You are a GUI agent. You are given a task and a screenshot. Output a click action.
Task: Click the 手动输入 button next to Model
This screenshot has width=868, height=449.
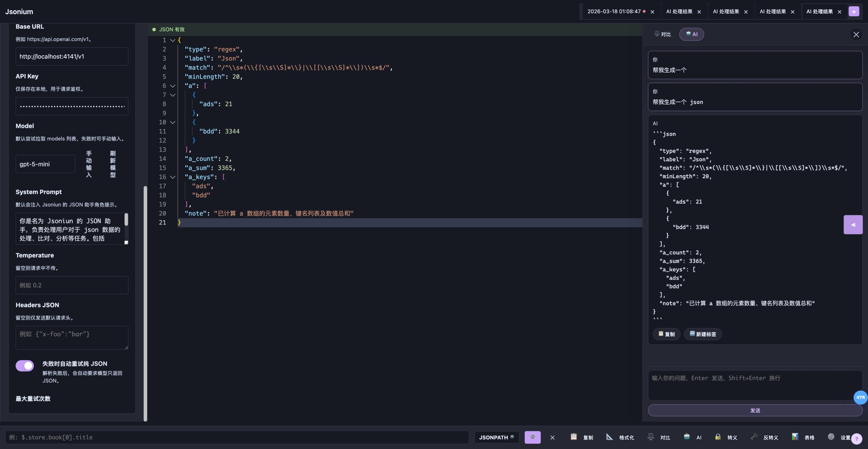[x=89, y=164]
